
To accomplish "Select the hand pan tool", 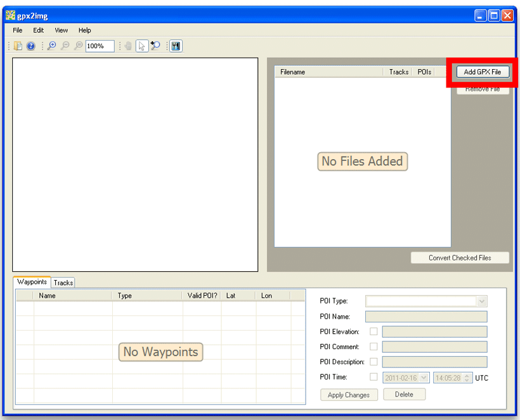I will [128, 46].
